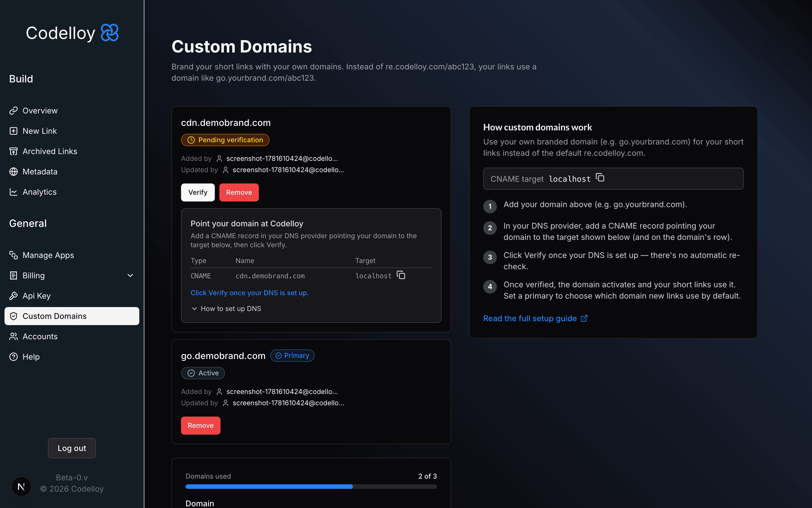The height and width of the screenshot is (508, 812).
Task: Click the How custom domains work heading
Action: tap(538, 127)
